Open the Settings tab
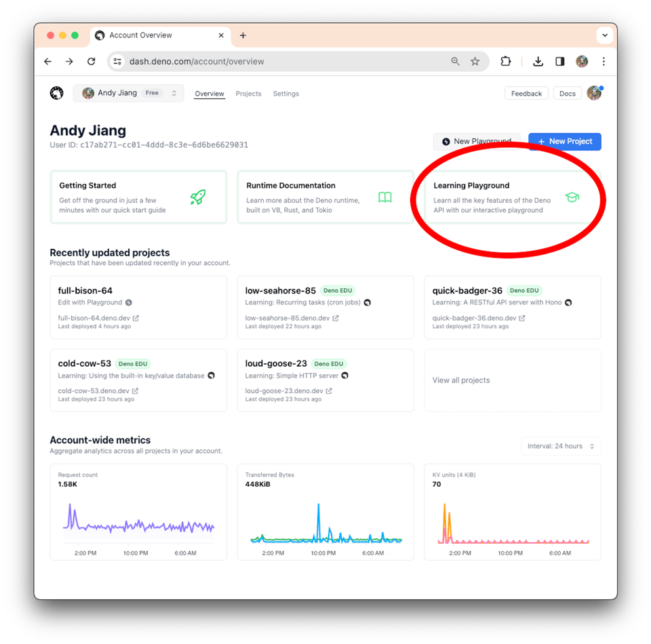651x644 pixels. coord(285,94)
